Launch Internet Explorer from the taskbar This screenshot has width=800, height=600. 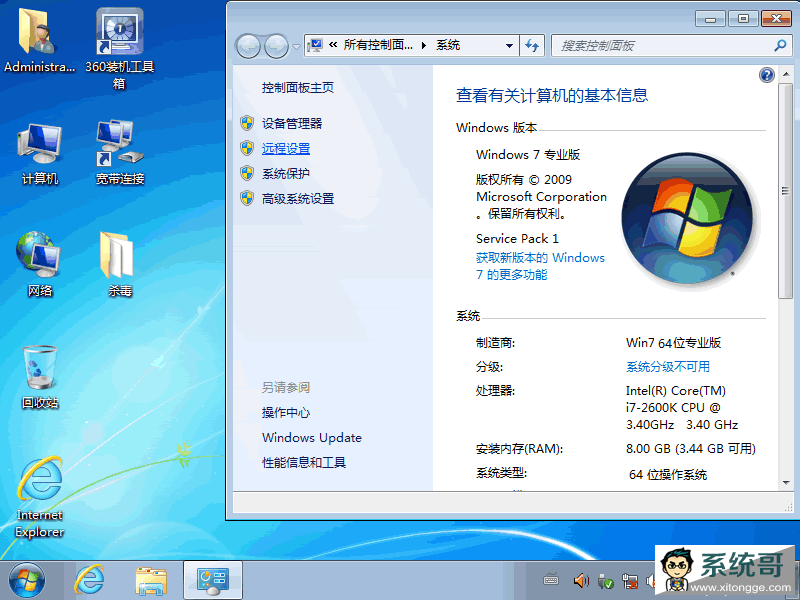coord(89,580)
